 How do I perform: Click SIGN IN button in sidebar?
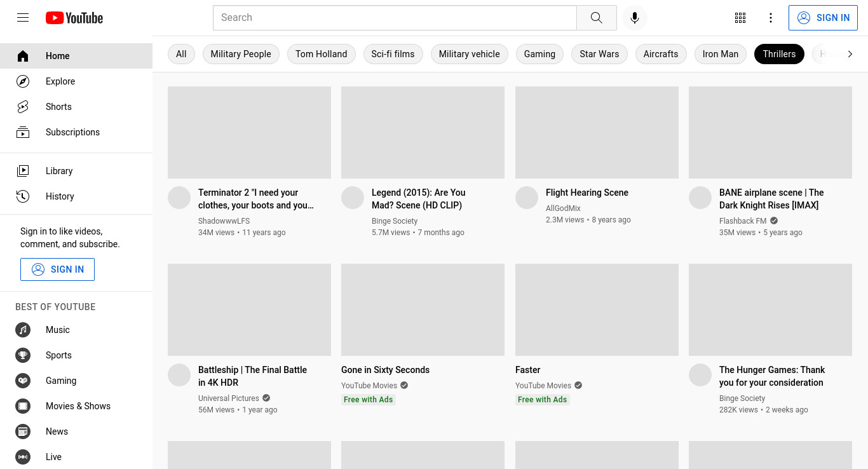point(57,269)
